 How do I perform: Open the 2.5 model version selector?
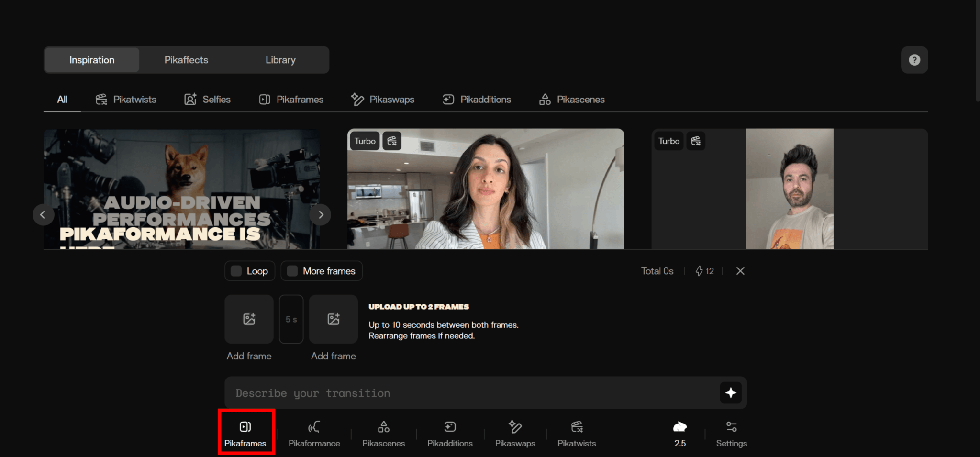[x=679, y=434]
